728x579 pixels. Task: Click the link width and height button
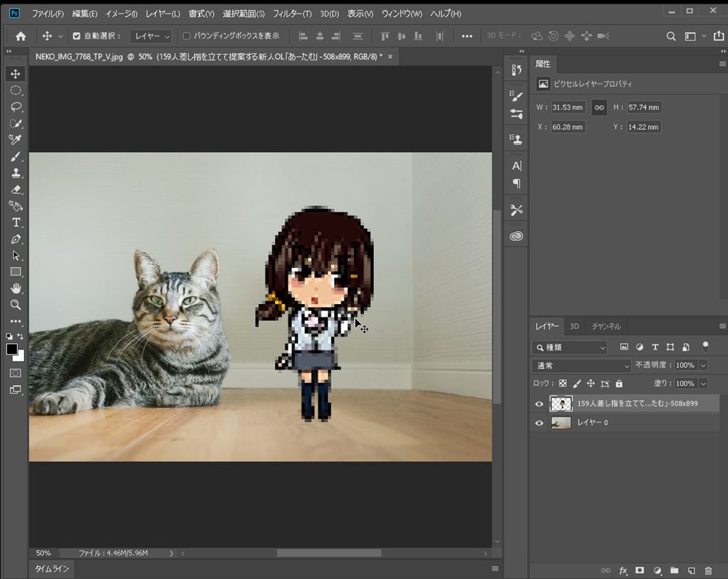pyautogui.click(x=599, y=107)
